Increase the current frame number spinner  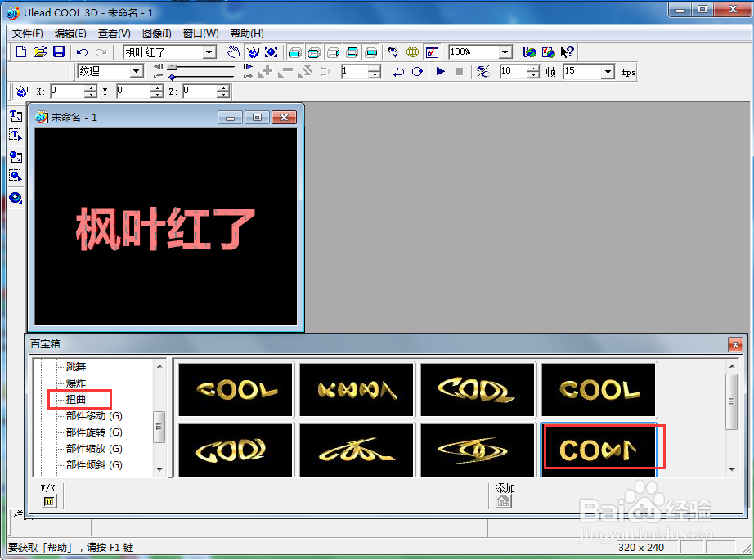[374, 68]
